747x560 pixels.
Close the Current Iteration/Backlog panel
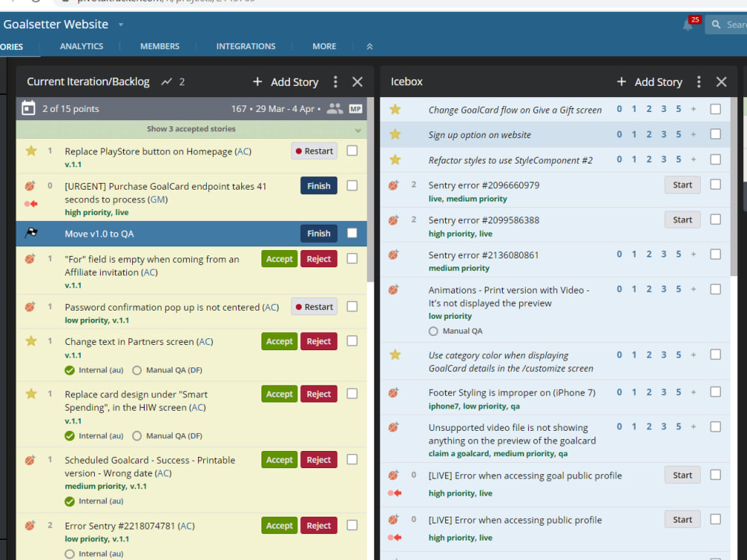point(357,82)
